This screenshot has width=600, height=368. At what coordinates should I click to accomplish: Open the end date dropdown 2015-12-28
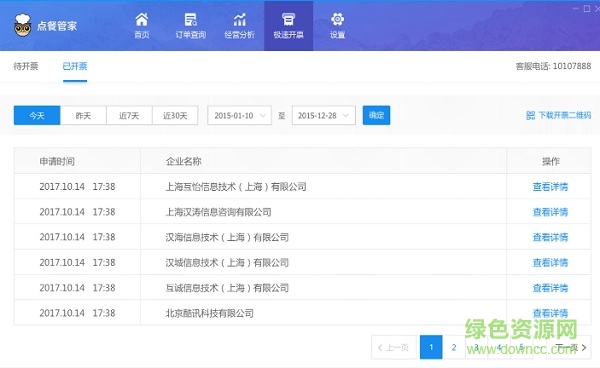pyautogui.click(x=324, y=115)
